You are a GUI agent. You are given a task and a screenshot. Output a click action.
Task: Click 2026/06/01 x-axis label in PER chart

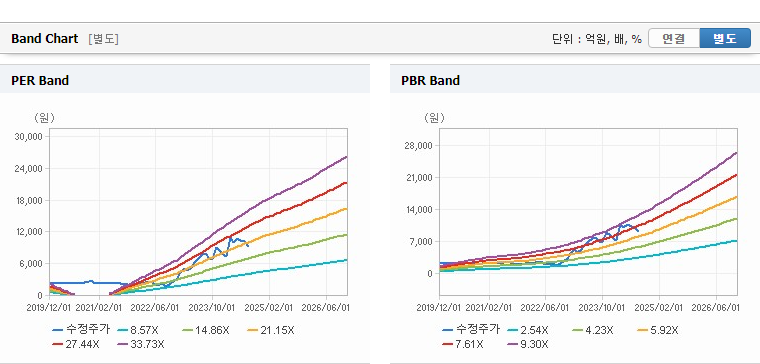tap(327, 308)
